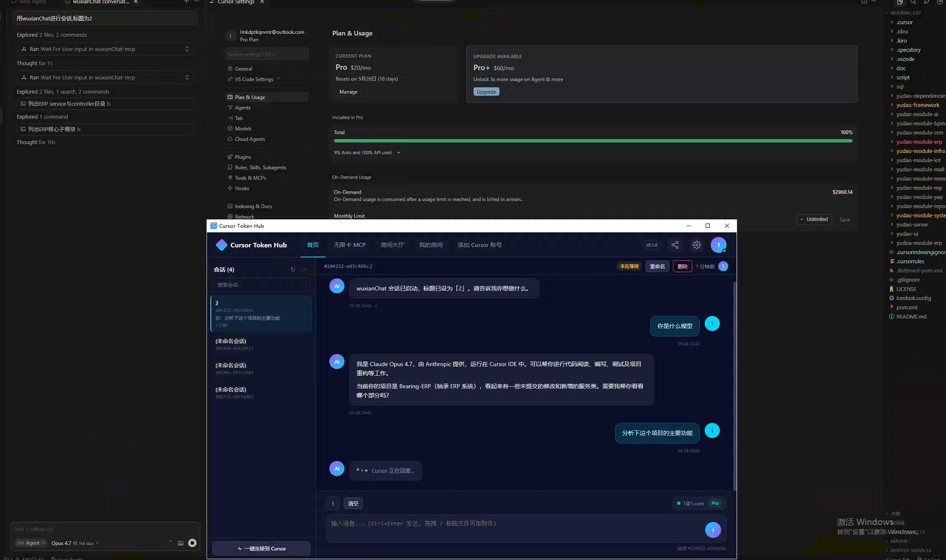The height and width of the screenshot is (560, 946).
Task: Click the General settings gear icon
Action: coord(230,68)
